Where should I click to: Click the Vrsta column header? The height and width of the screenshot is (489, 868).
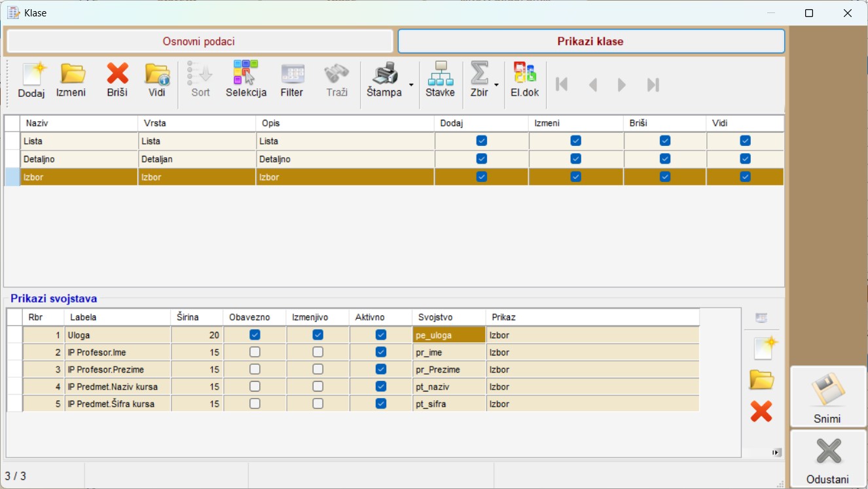pyautogui.click(x=196, y=123)
